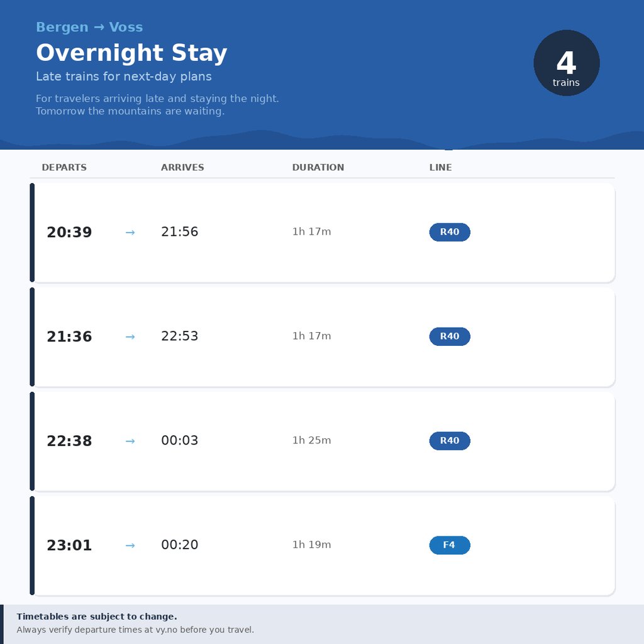Click the arrow icon between 20:39 and 21:56
The height and width of the screenshot is (644, 644).
point(130,232)
